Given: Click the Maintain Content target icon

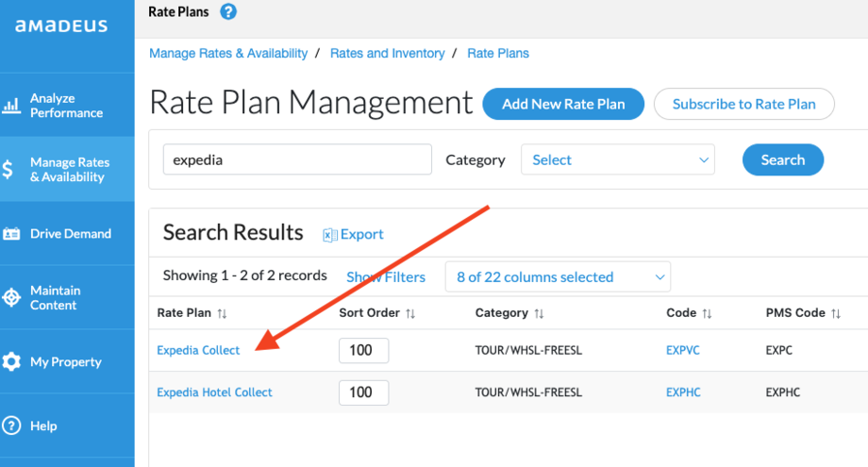Looking at the screenshot, I should (x=11, y=298).
